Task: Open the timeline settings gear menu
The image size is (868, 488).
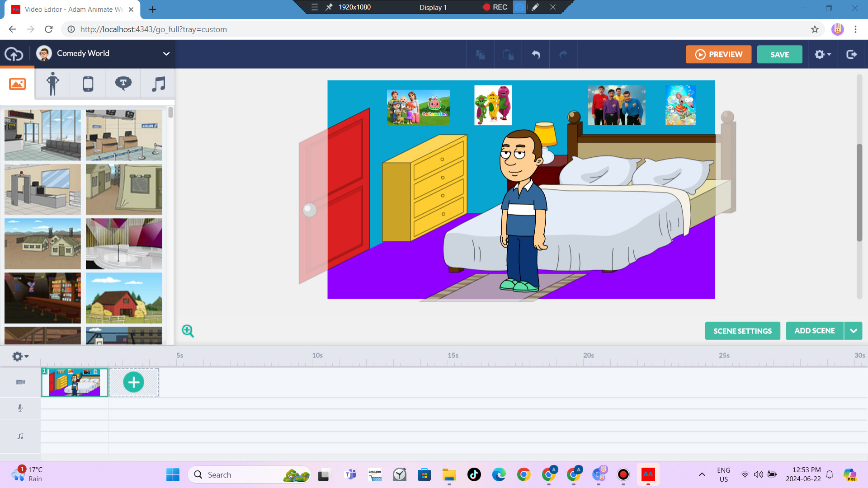Action: pyautogui.click(x=20, y=357)
